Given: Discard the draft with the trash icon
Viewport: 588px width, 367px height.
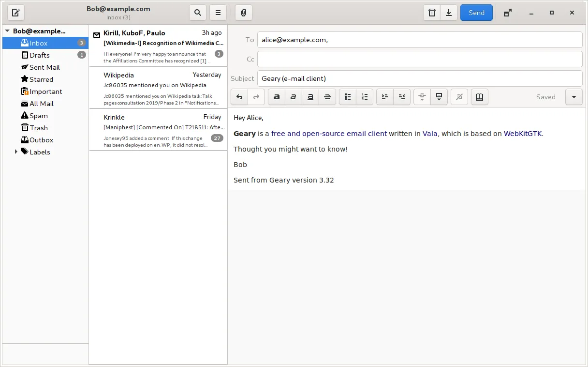Looking at the screenshot, I should coord(432,13).
